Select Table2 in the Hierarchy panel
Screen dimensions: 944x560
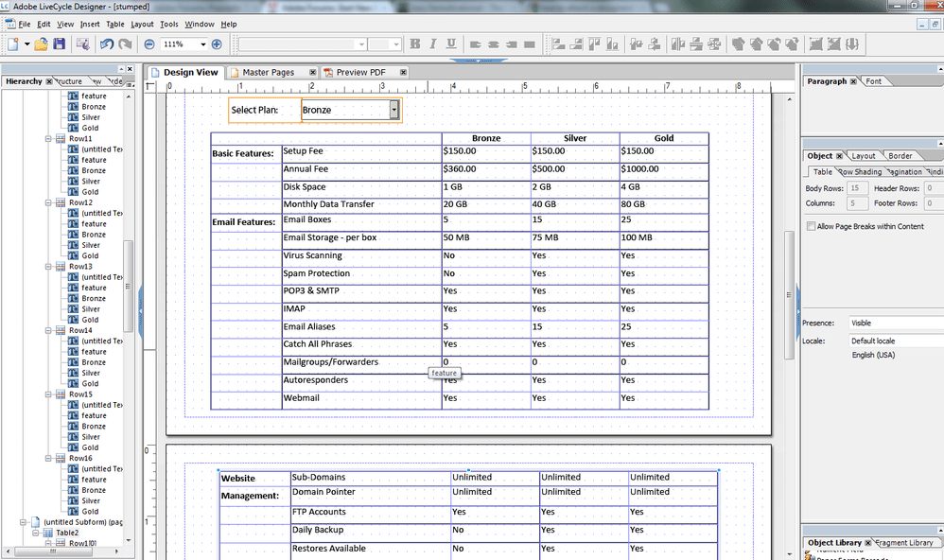pyautogui.click(x=69, y=533)
